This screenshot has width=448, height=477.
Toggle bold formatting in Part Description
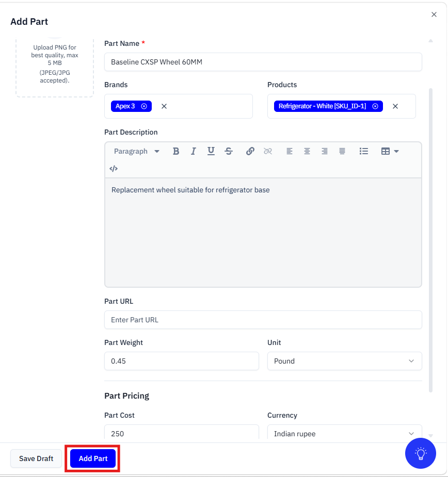(176, 151)
